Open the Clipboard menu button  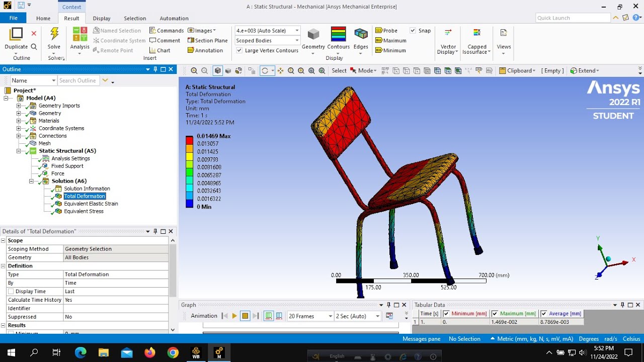click(517, 71)
